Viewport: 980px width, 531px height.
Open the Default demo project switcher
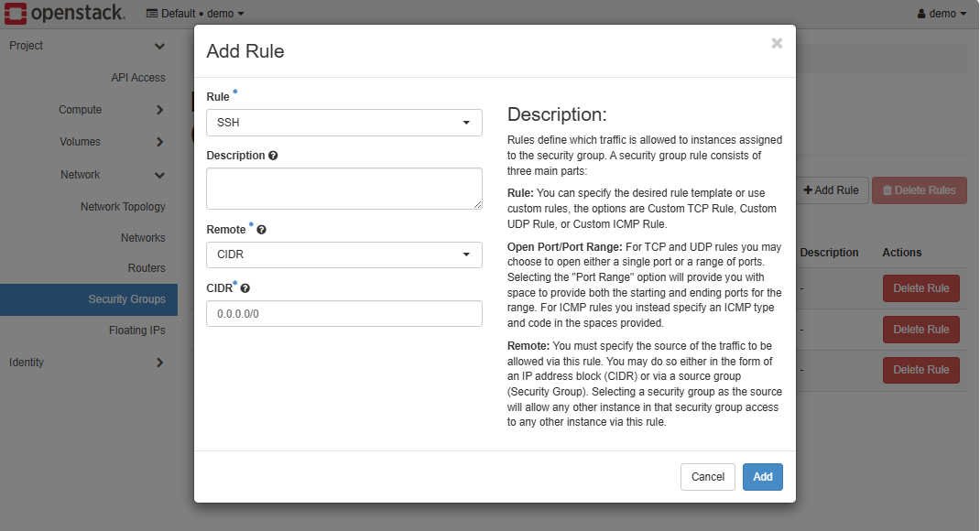195,14
